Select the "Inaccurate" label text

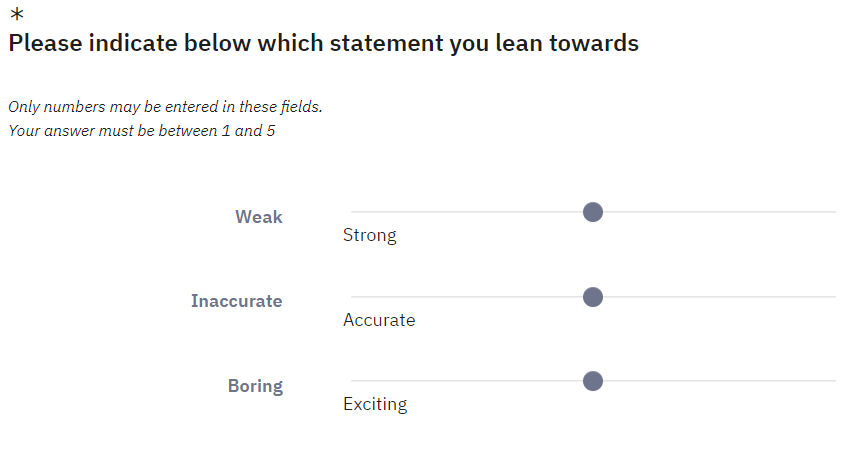click(x=237, y=301)
